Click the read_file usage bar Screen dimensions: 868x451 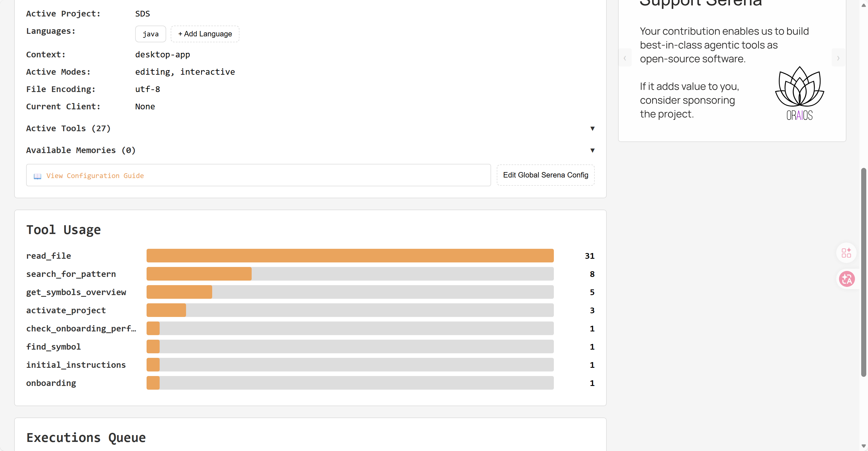point(350,256)
